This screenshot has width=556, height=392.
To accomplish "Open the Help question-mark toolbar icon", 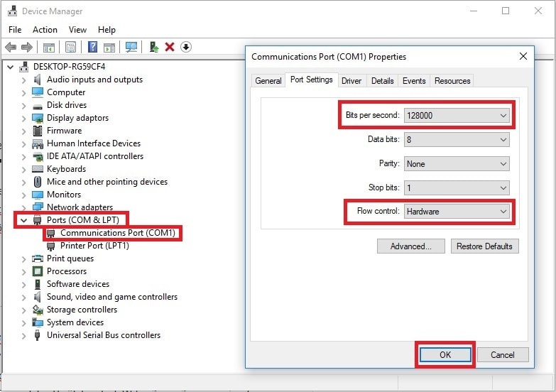I will pos(92,47).
